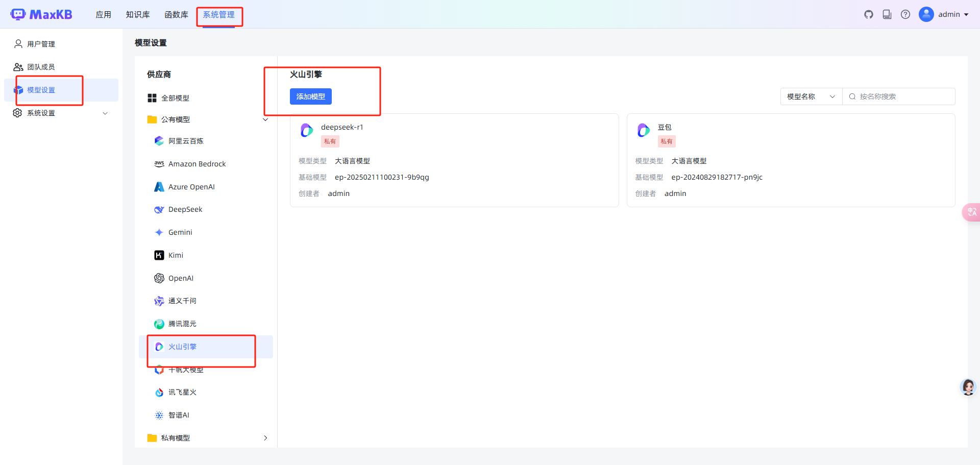Expand the 私有模型 folder chevron

[265, 438]
